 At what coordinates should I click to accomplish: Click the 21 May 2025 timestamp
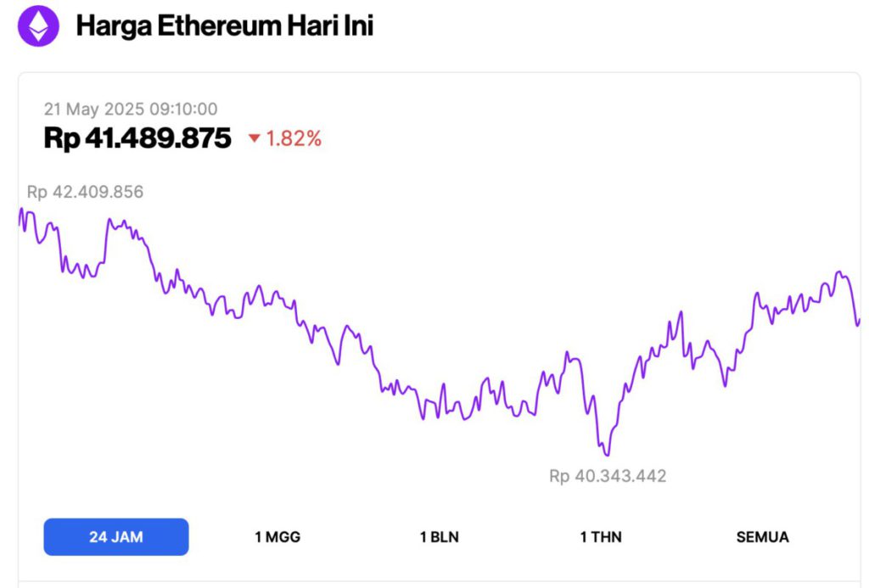131,109
